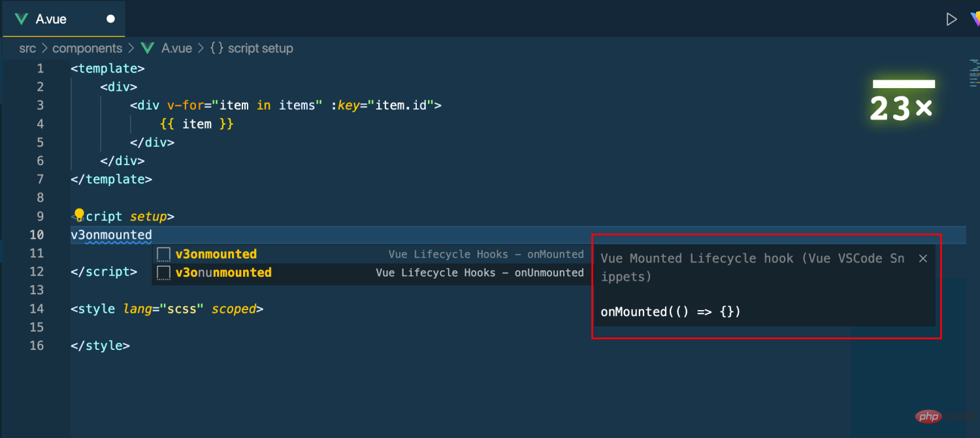Select script setup in the breadcrumb
Viewport: 980px width, 438px height.
pyautogui.click(x=260, y=48)
